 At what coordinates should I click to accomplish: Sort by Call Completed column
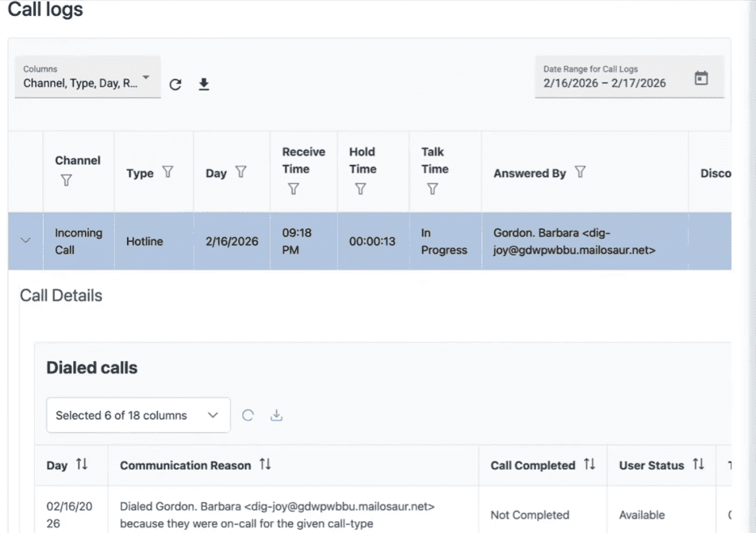[589, 465]
